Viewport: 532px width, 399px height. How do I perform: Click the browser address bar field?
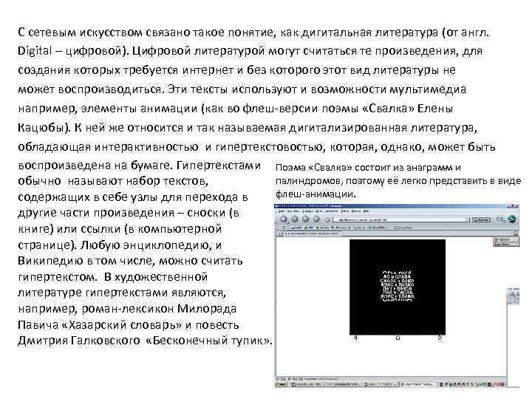click(x=400, y=219)
